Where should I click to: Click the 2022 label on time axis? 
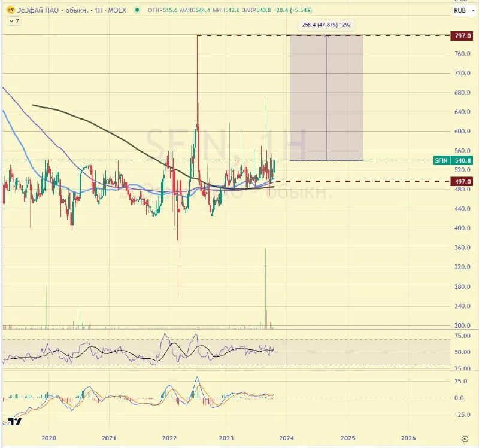pos(169,438)
